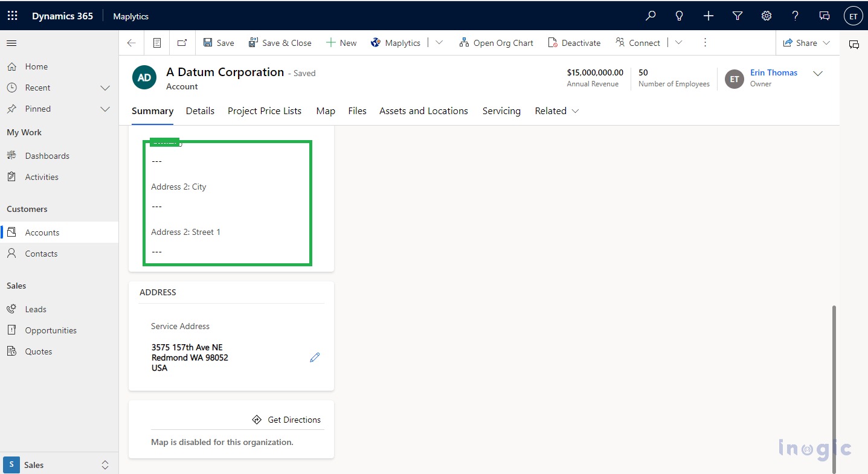Open the Erin Thomas owner link
This screenshot has width=868, height=474.
773,72
